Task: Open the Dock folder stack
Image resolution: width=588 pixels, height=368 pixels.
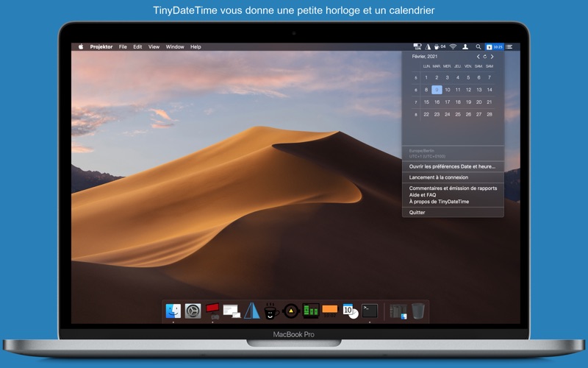Action: [398, 311]
